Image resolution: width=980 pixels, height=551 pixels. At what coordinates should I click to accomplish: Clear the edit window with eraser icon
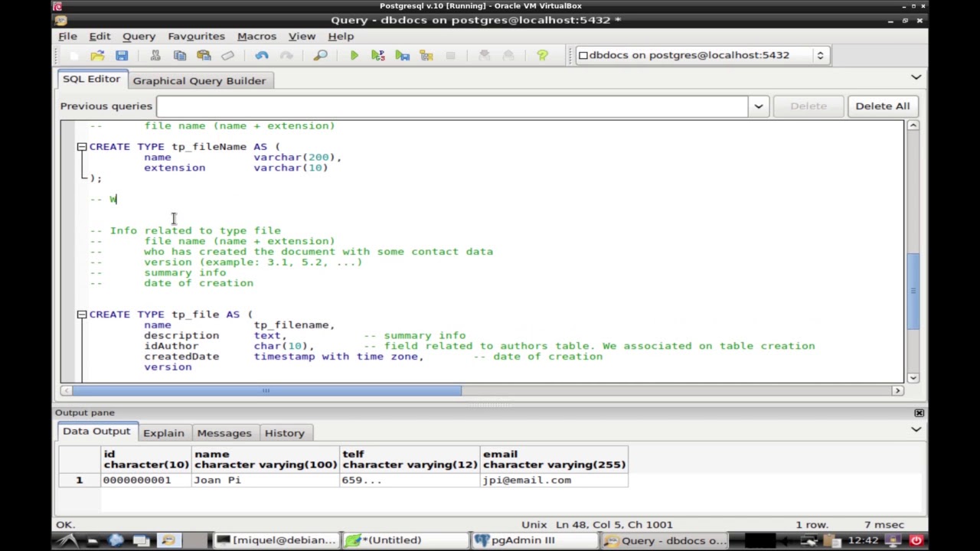point(228,55)
